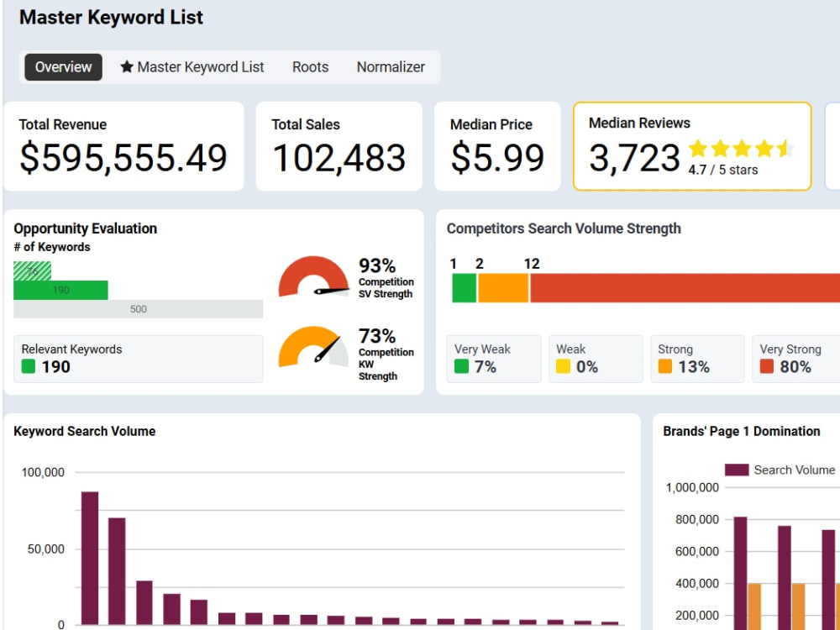Switch to the Overview tab

click(x=63, y=67)
